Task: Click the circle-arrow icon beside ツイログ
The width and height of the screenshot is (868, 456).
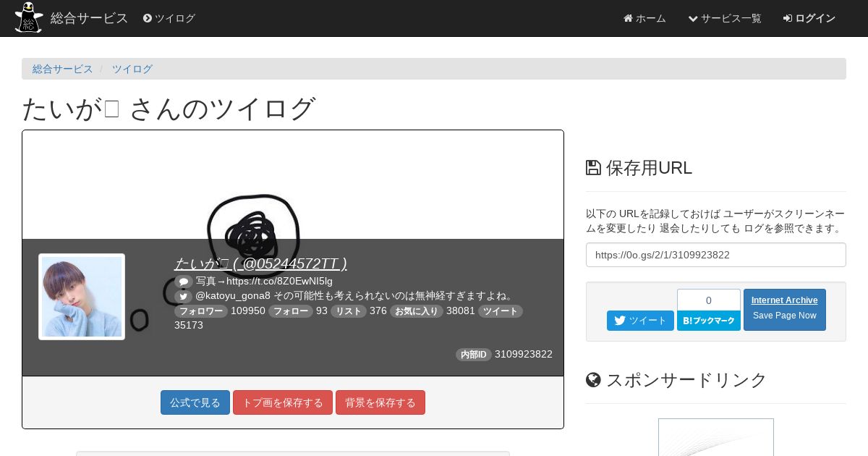Action: [x=148, y=18]
